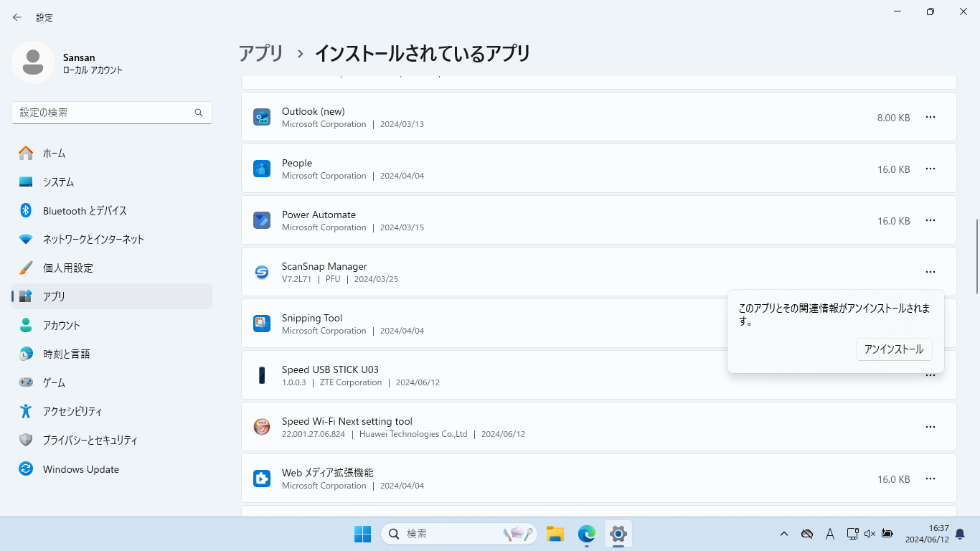Click the Snipping Tool app icon
Screen dimensions: 980x551
262,324
